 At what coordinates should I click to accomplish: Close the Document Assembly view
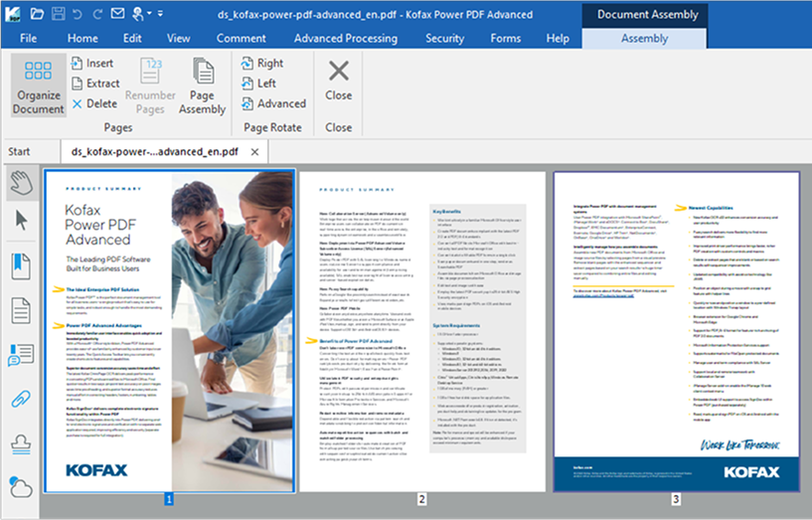[339, 81]
